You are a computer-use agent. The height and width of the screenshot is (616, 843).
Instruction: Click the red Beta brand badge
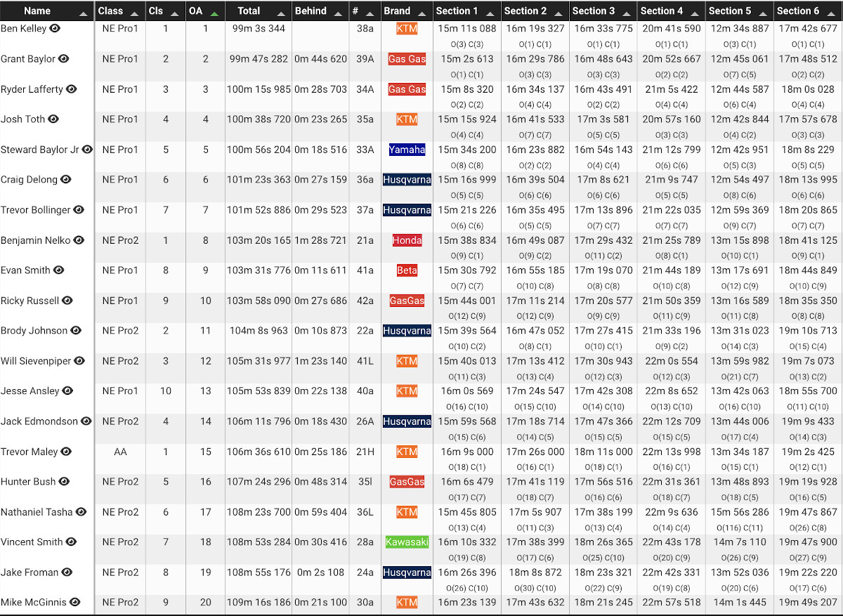[407, 270]
